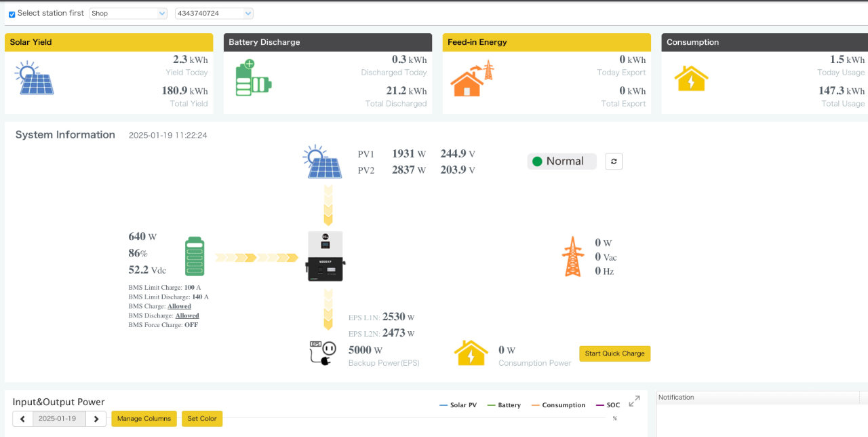868x437 pixels.
Task: Click the Set Color button
Action: point(201,419)
